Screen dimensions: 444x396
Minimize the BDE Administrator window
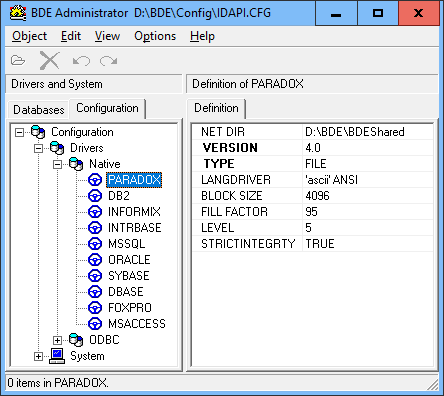pos(336,13)
